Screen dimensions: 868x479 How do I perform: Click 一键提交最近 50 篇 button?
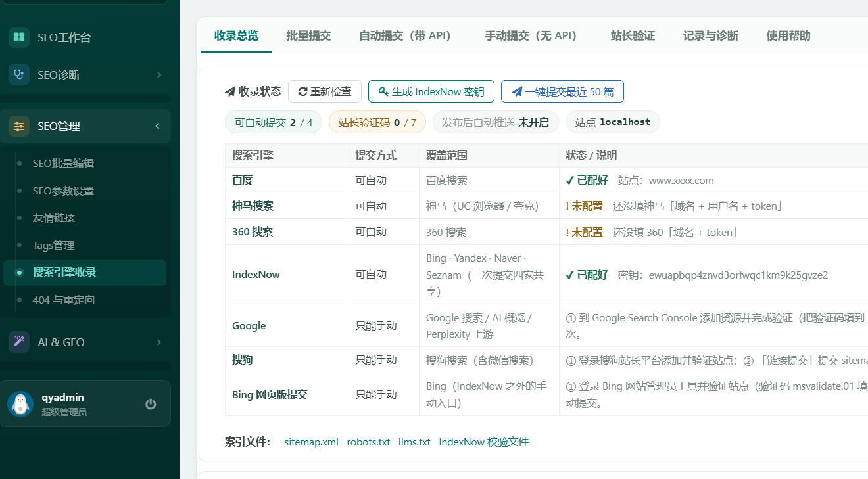click(x=562, y=91)
